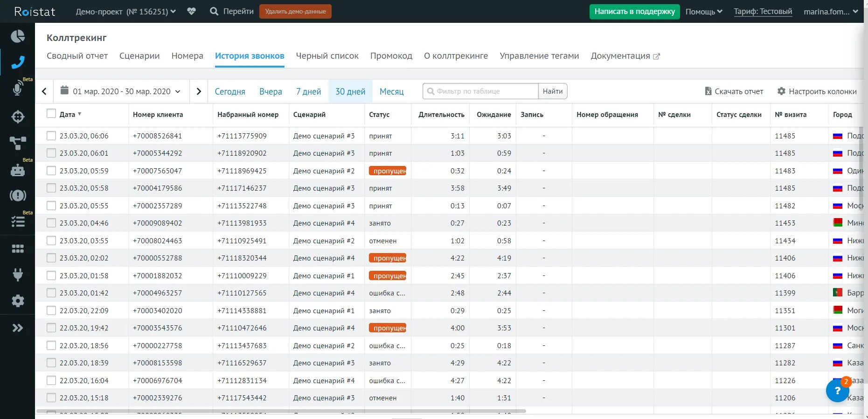Open Тариф: Тестовый link
The image size is (868, 419).
coord(763,12)
